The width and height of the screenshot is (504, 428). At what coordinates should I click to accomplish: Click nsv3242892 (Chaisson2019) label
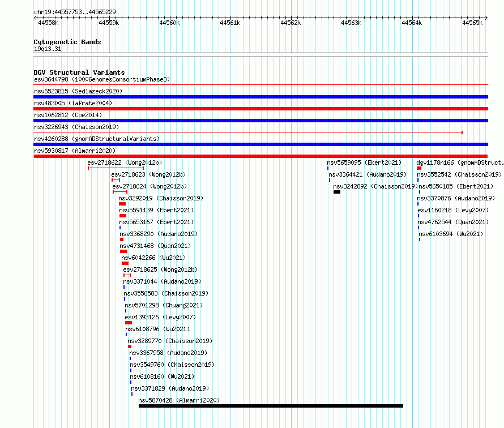click(375, 186)
